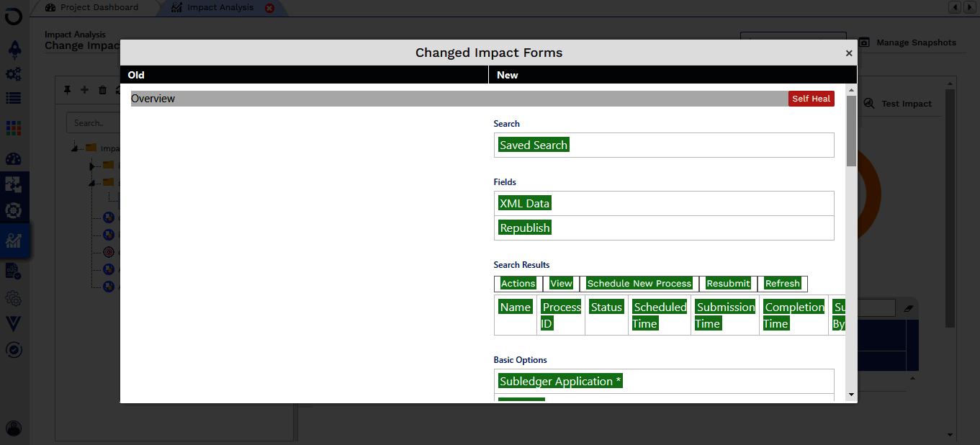Click the Saved Search field

pyautogui.click(x=534, y=145)
